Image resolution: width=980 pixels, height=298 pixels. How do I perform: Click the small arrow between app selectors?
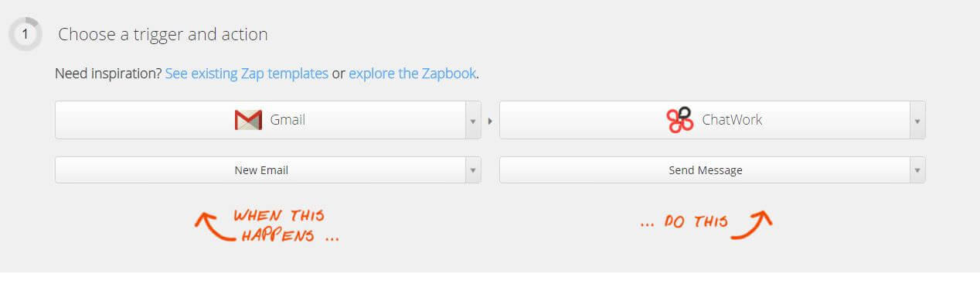[x=490, y=121]
